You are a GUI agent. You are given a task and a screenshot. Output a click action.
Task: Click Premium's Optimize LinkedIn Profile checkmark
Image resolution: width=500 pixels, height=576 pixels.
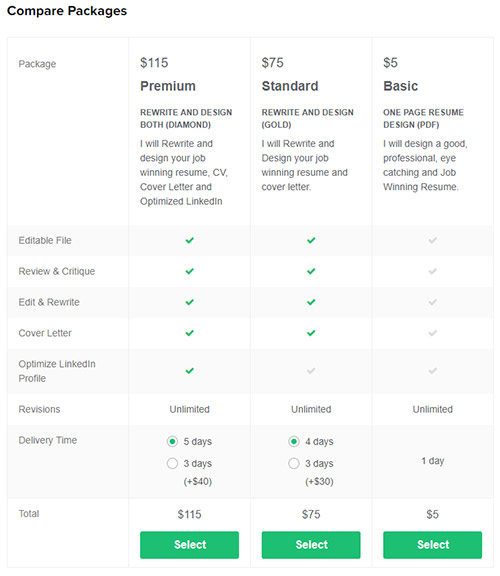point(190,371)
